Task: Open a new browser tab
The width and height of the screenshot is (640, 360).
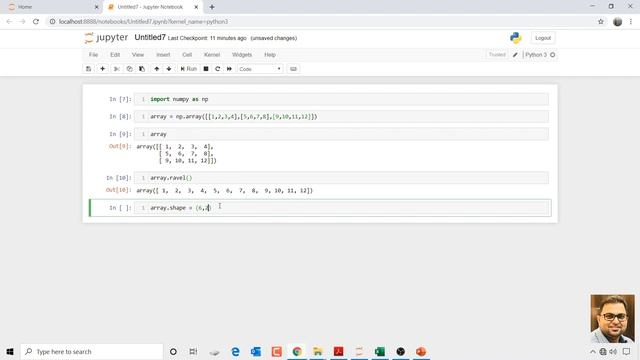Action: pyautogui.click(x=212, y=7)
